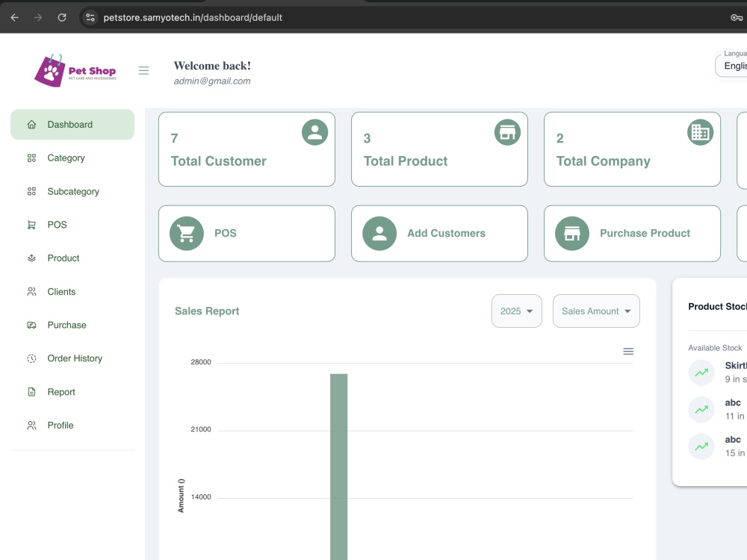Click the 21000 axis label
747x560 pixels.
[x=200, y=429]
